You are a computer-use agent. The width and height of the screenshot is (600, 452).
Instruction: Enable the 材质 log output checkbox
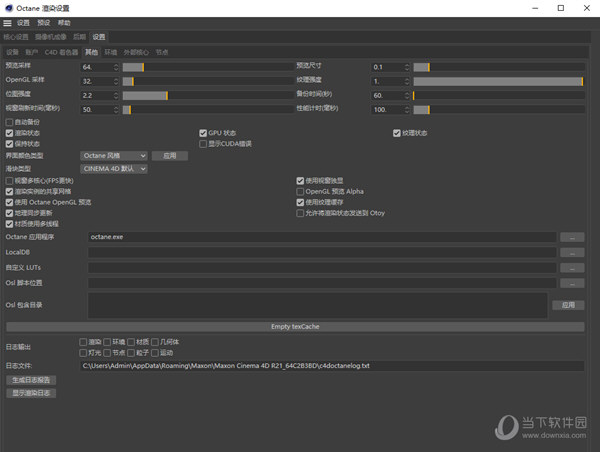coord(131,342)
